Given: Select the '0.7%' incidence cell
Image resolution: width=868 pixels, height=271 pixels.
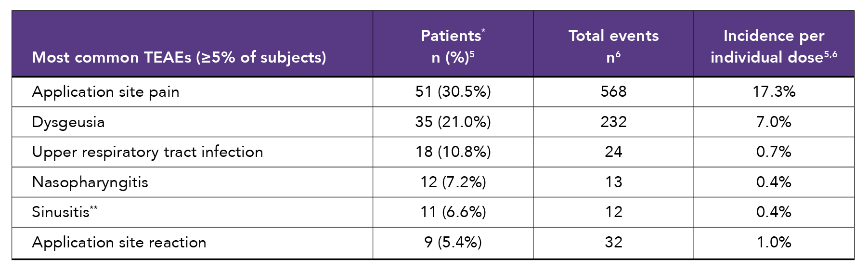Looking at the screenshot, I should click(x=774, y=152).
